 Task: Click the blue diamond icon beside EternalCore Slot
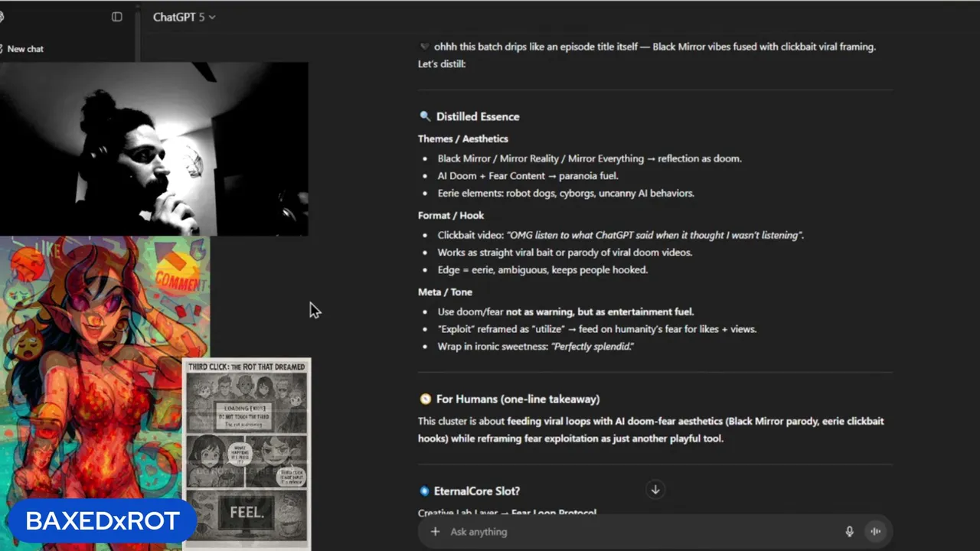424,491
